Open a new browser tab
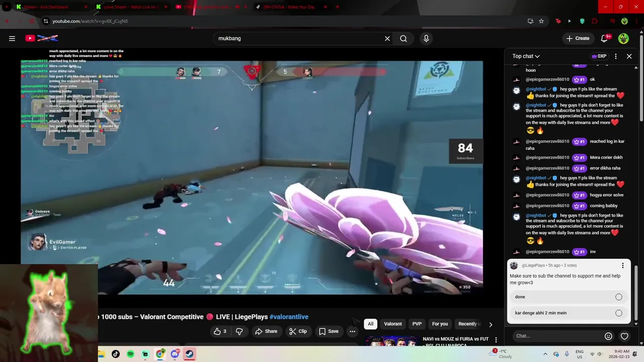 click(337, 7)
